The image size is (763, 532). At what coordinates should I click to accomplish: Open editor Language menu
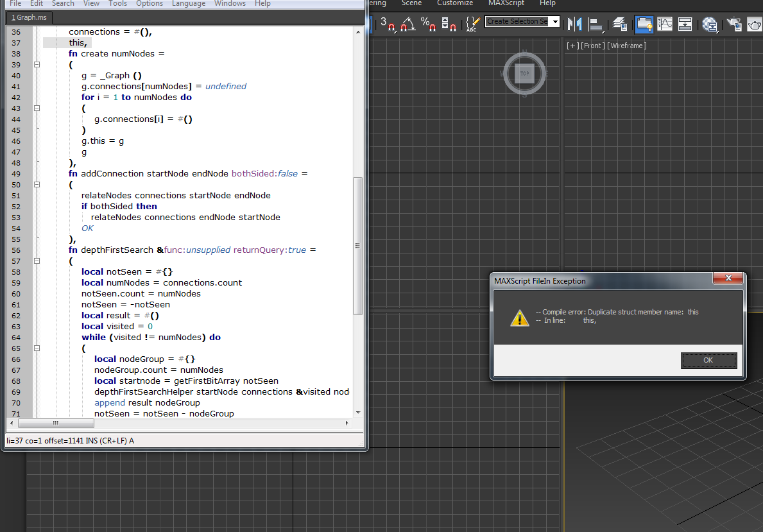point(188,3)
